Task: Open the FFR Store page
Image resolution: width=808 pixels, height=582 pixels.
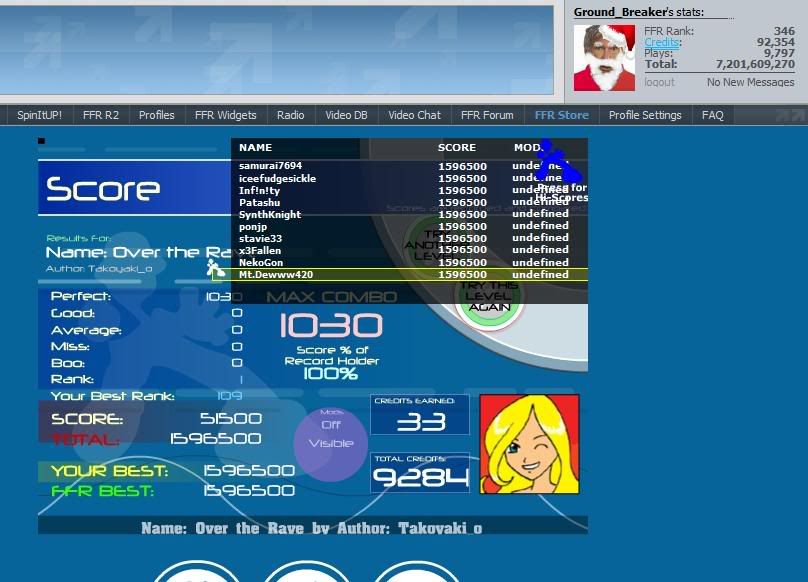Action: (x=561, y=115)
